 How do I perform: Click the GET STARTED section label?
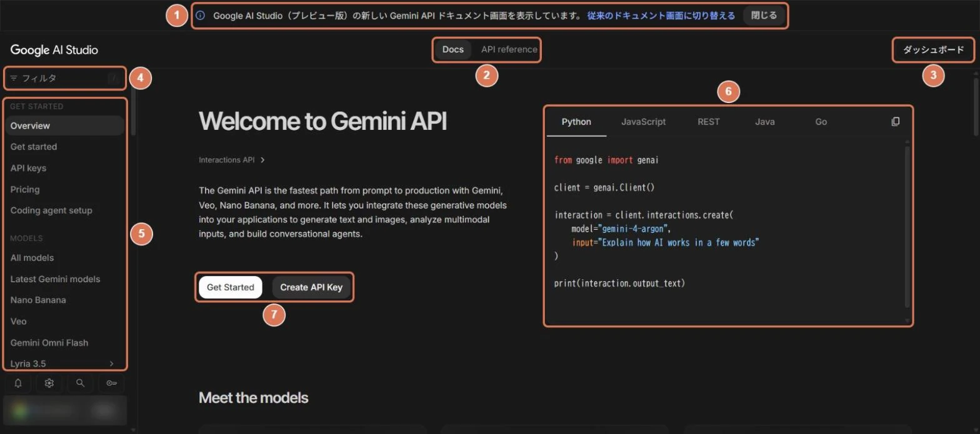36,107
